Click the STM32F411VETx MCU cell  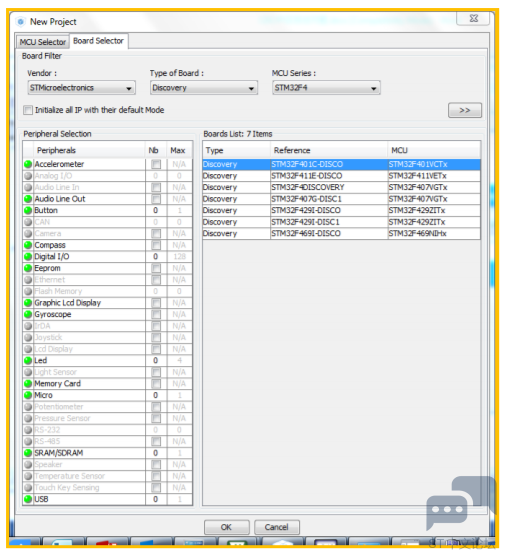pos(434,176)
